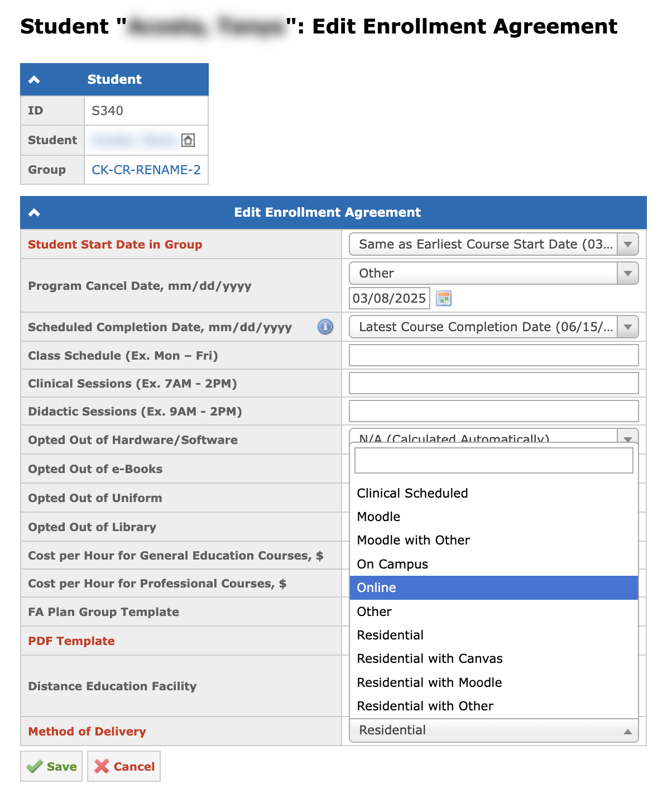
Task: Select plain 'Residential' list option
Action: click(494, 635)
